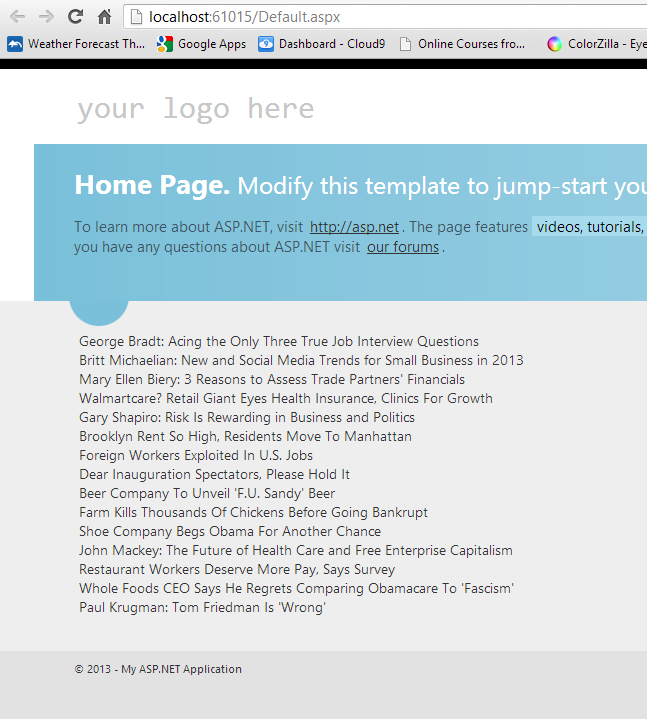Viewport: 647px width, 719px height.
Task: Click the Online Courses bookmark page icon
Action: (x=405, y=44)
